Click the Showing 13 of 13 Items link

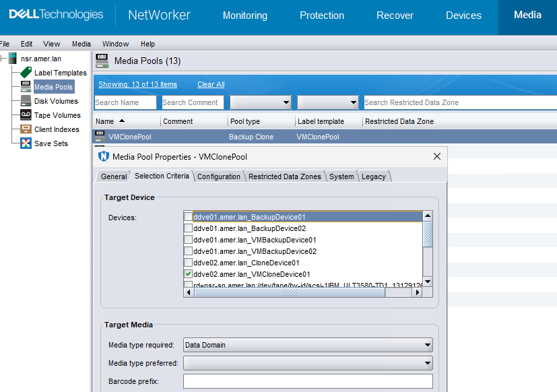click(x=137, y=84)
